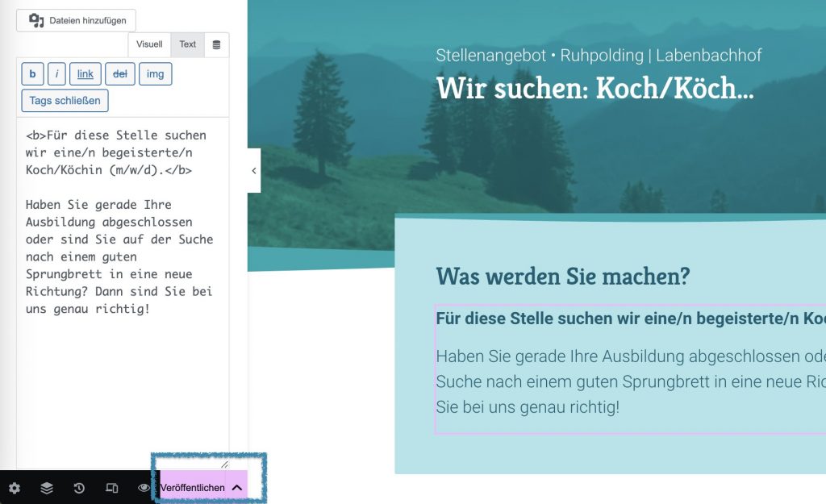Screen dimensions: 826x504
Task: Select the 'Was werden Sie machen?' heading
Action: 562,277
